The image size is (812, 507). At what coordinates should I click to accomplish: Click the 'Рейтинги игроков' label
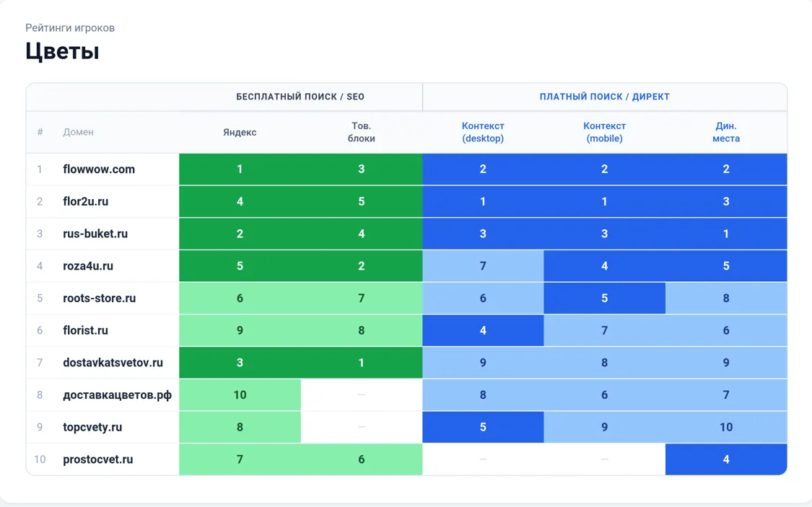(70, 28)
